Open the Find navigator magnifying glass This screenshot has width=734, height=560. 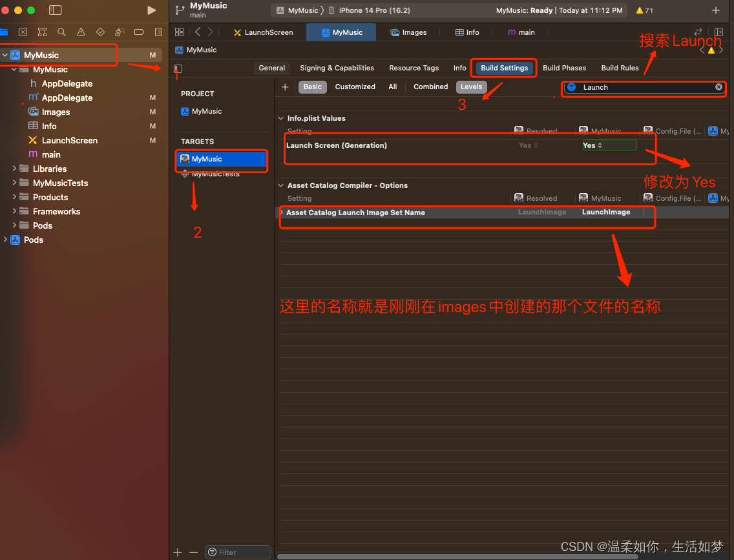tap(61, 31)
